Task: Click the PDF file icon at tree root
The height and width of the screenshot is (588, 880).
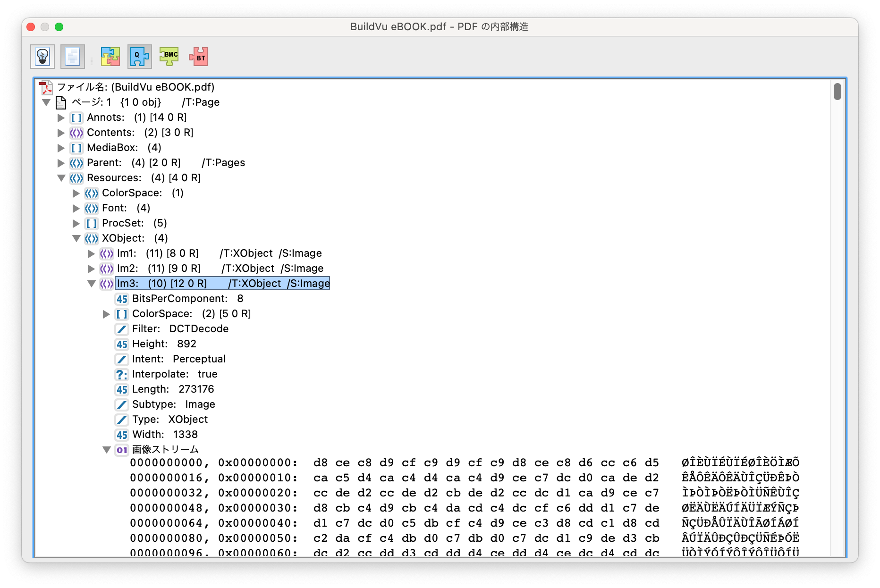Action: click(x=46, y=87)
